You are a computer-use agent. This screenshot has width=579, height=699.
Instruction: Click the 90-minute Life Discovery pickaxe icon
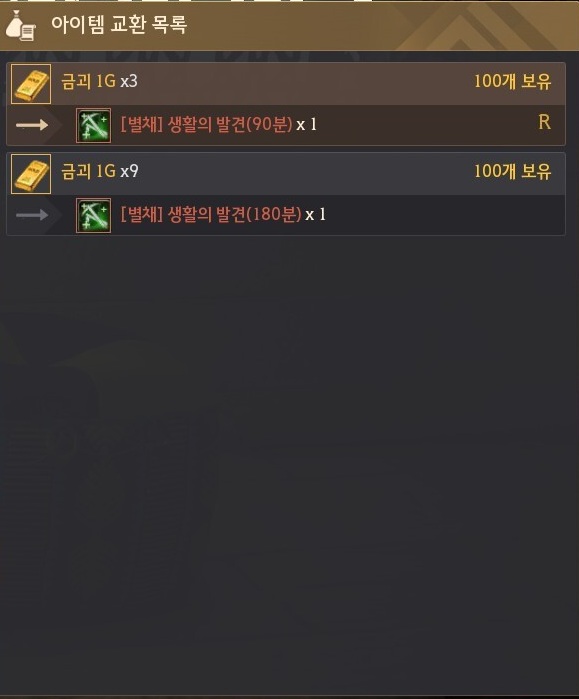pos(93,125)
